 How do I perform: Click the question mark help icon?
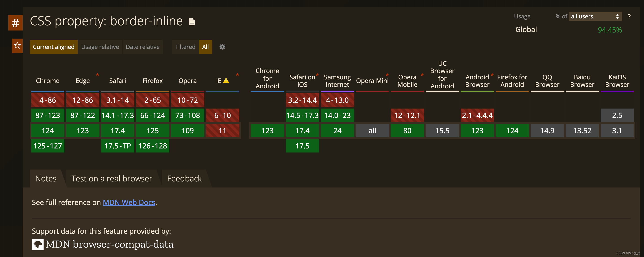tap(629, 17)
